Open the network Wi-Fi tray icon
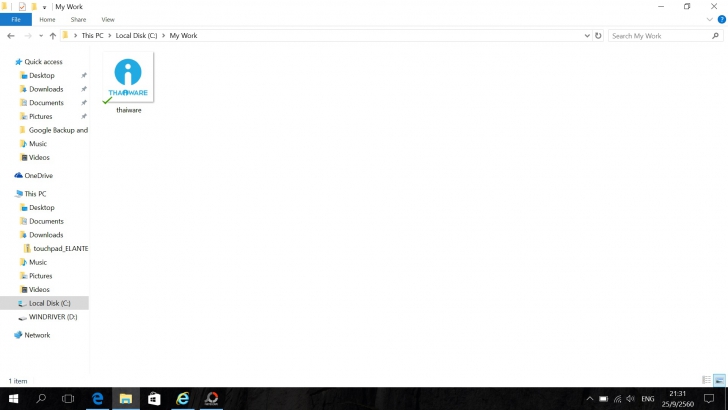This screenshot has width=728, height=410. (x=618, y=398)
